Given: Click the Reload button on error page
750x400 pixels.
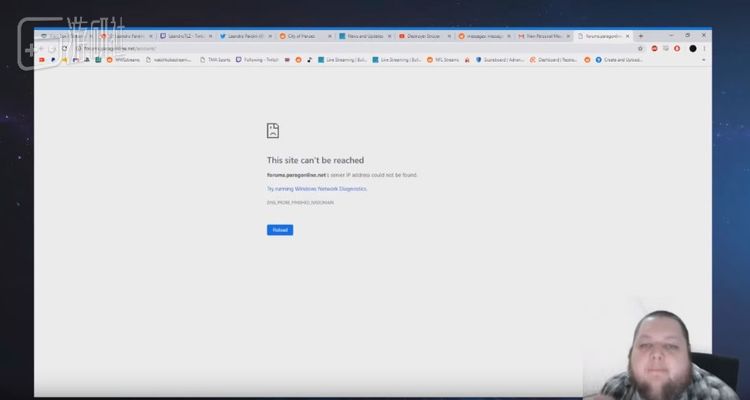Looking at the screenshot, I should click(280, 230).
